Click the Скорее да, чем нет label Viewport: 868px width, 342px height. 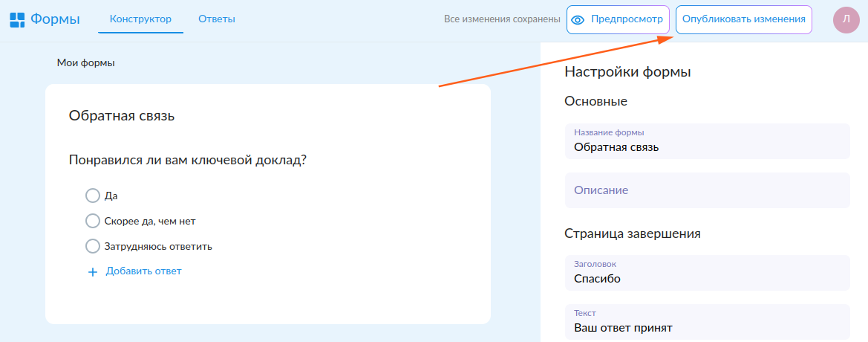(150, 221)
